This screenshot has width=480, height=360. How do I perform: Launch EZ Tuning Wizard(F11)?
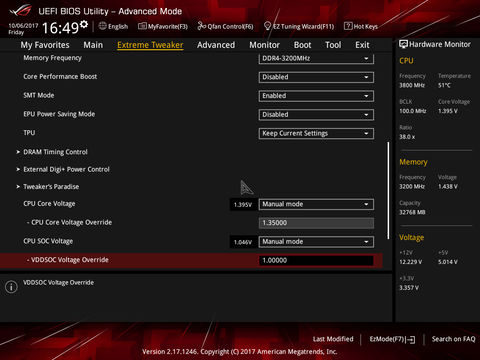coord(299,26)
